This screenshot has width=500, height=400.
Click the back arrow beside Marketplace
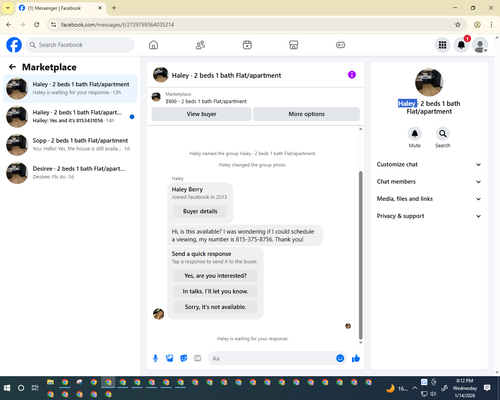click(12, 67)
